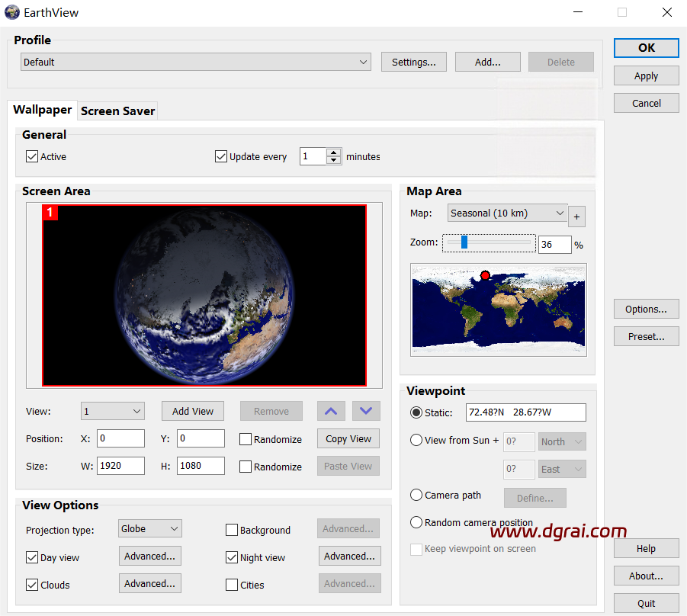Increase update minutes with spinner up arrow

coord(333,152)
